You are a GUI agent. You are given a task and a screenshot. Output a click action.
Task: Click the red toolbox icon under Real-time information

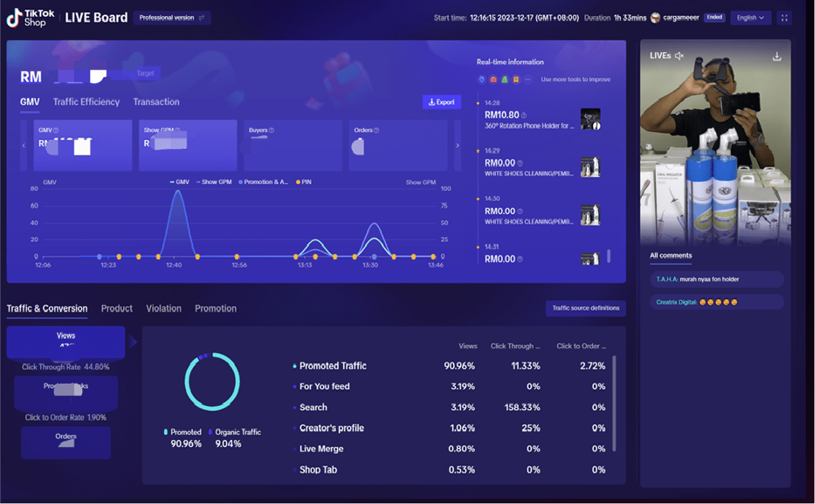point(493,80)
